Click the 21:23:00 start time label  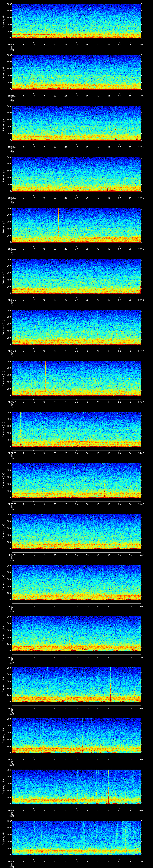[x=12, y=504]
